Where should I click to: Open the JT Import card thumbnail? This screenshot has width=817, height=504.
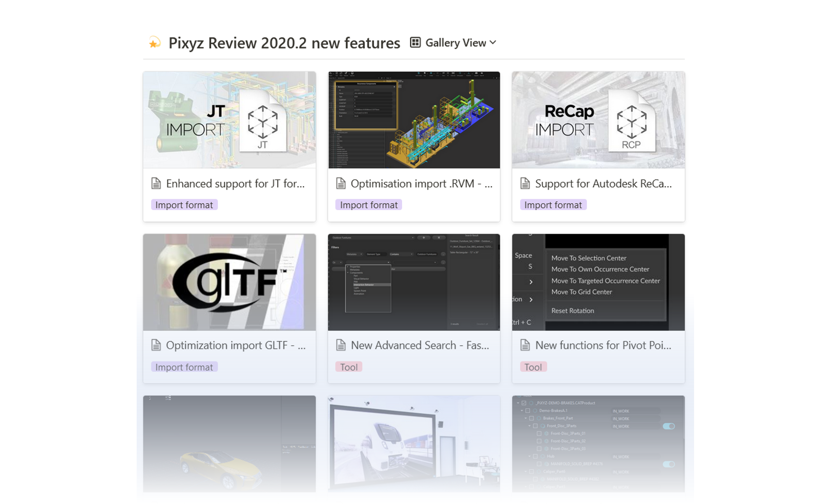click(229, 120)
